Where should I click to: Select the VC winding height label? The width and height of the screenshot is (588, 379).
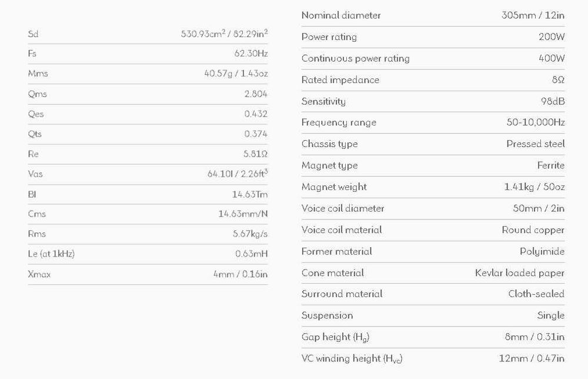click(x=352, y=358)
